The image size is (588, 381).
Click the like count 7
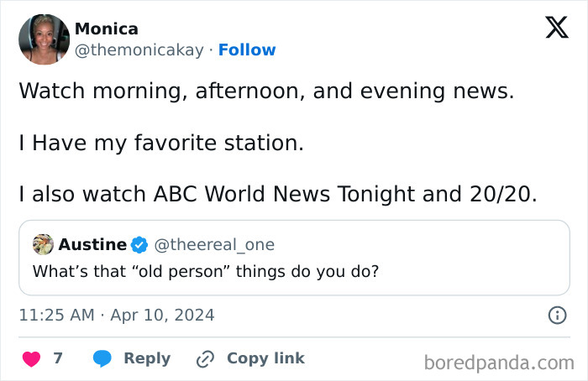(58, 358)
